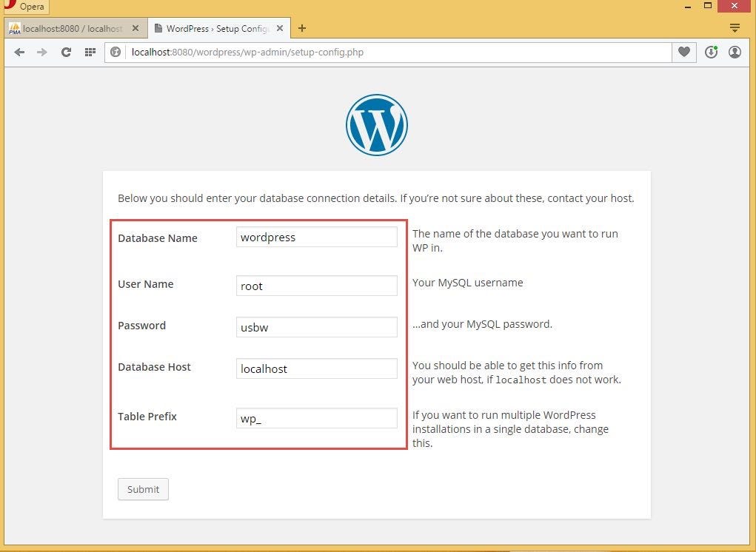Screen dimensions: 756x552
Task: Click the globe site-info icon in address bar
Action: tap(116, 52)
